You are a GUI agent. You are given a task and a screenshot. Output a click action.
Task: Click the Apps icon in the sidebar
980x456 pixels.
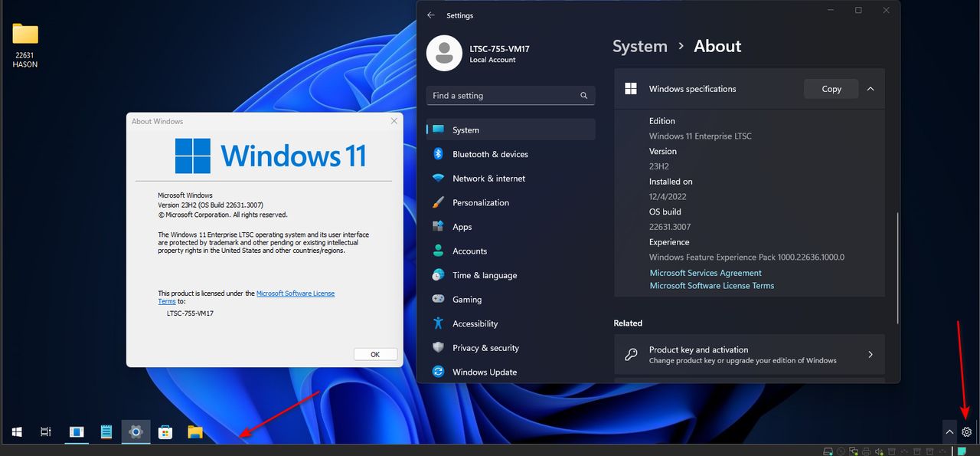click(438, 226)
